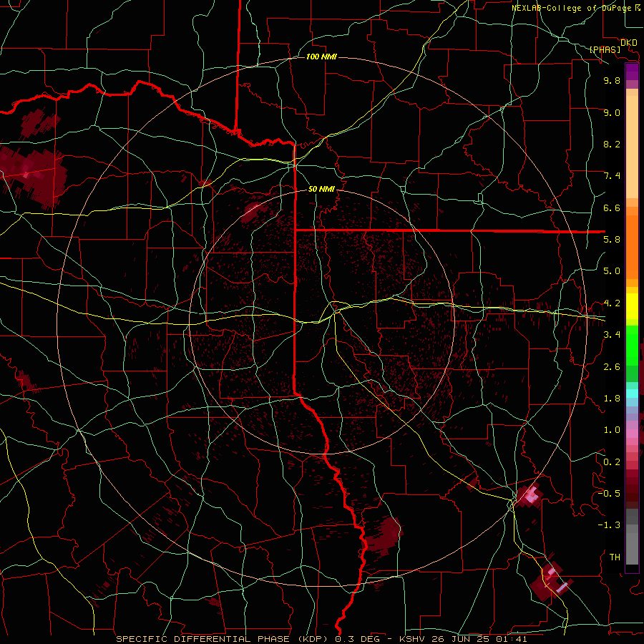Click the "TH" threshold label on scale

tap(615, 557)
